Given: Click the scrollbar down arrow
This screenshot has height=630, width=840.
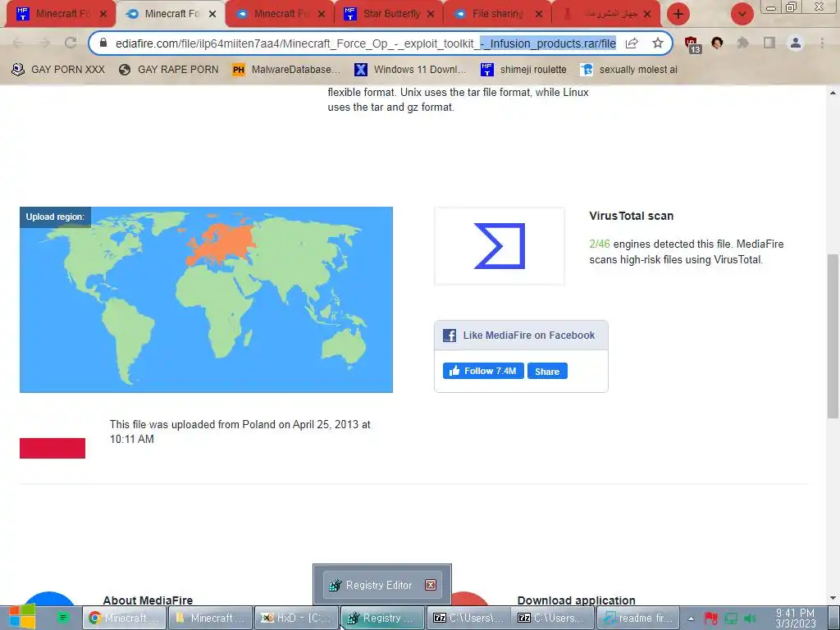Looking at the screenshot, I should (833, 598).
